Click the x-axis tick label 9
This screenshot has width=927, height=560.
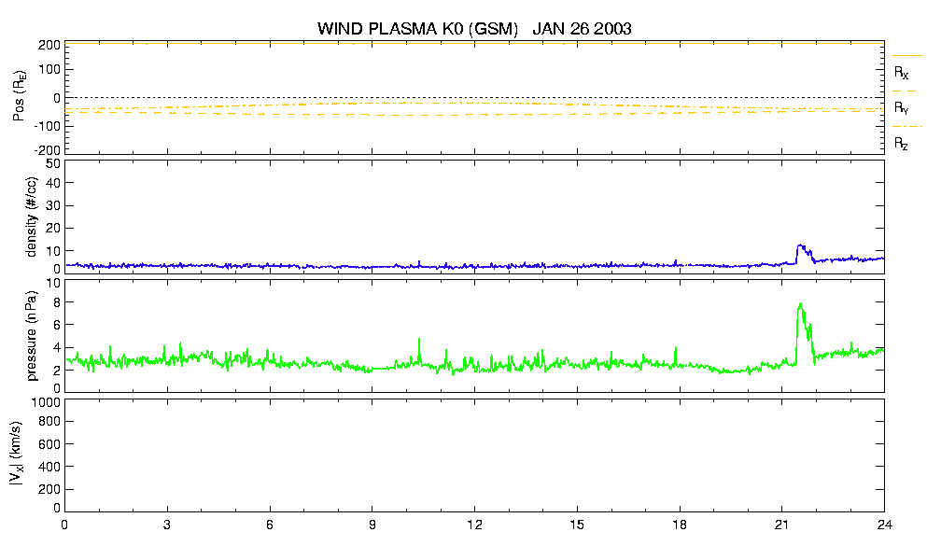[x=372, y=525]
